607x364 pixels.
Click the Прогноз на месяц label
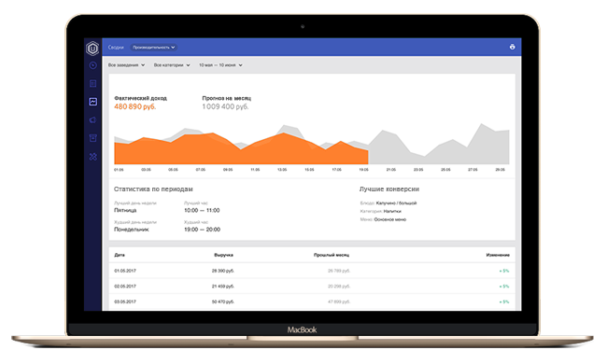(x=227, y=98)
